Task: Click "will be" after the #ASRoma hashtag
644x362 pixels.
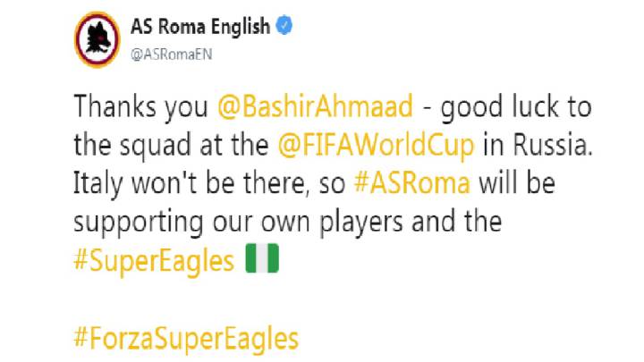Action: (x=517, y=182)
